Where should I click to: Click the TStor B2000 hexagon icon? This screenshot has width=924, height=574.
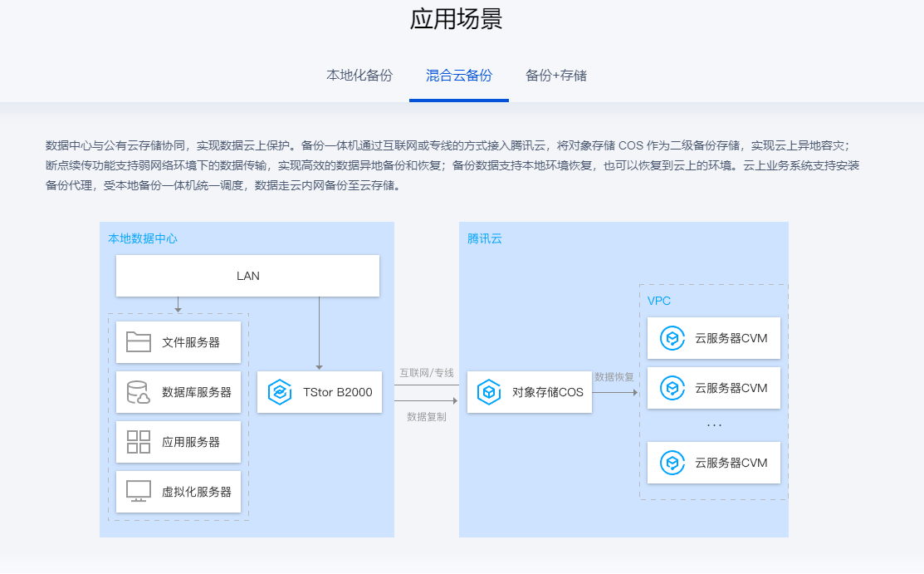click(280, 392)
